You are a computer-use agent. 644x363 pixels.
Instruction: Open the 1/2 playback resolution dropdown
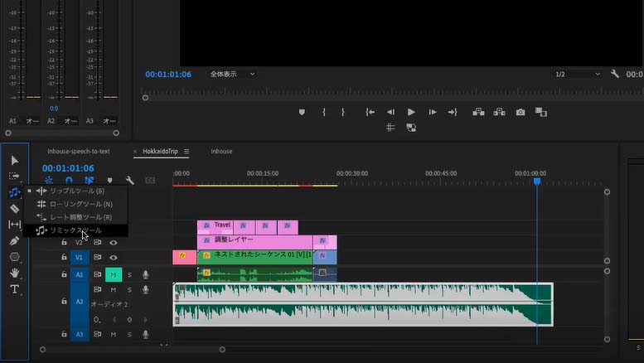(x=578, y=74)
